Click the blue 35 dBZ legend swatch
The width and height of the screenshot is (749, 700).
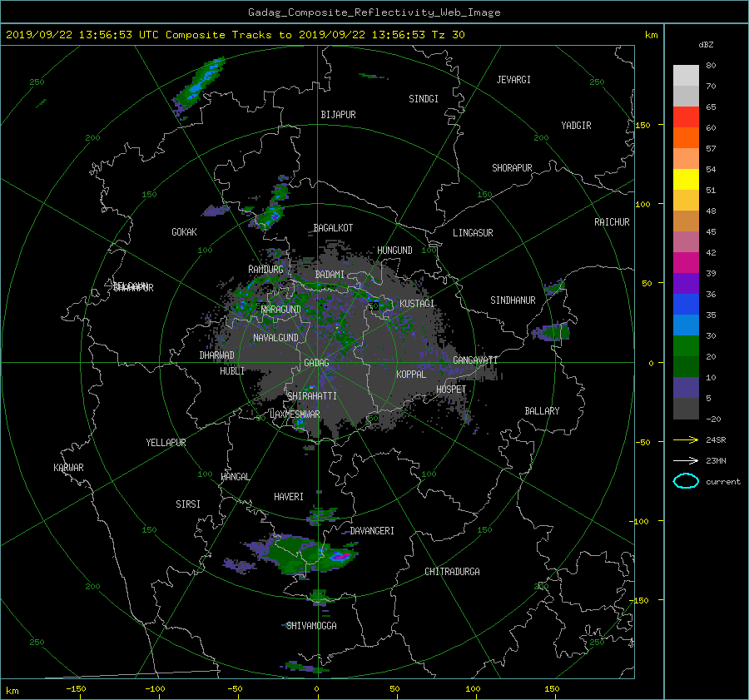686,305
